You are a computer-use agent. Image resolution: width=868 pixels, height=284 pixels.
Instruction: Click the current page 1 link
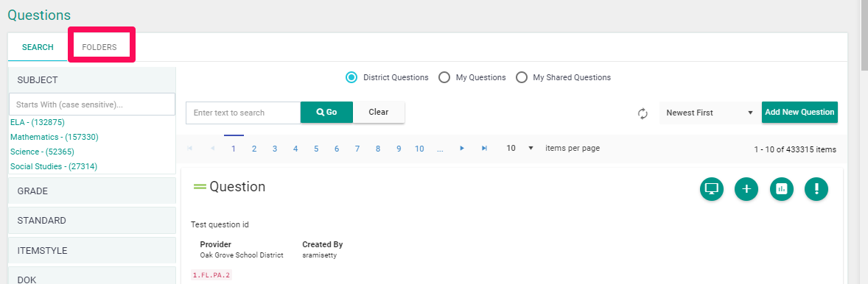point(234,149)
